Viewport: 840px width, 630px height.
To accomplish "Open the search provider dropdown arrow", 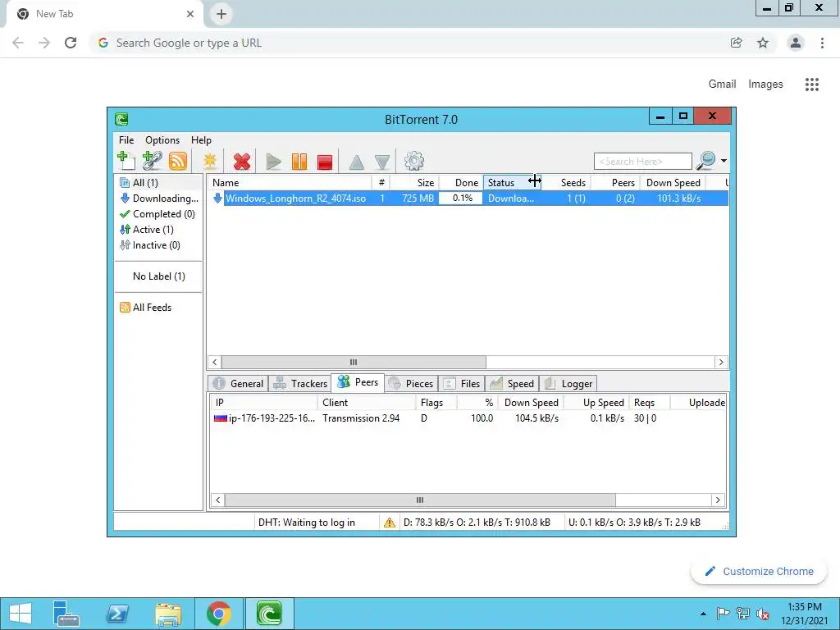I will pyautogui.click(x=724, y=161).
